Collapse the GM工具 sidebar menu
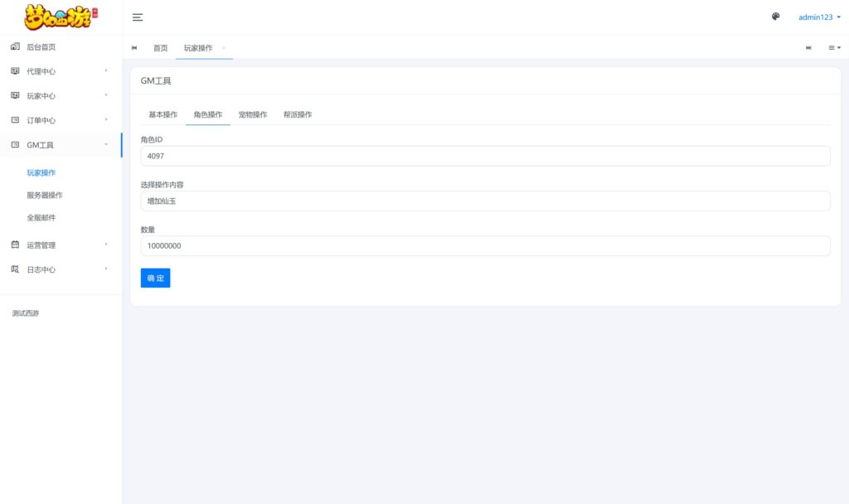Image resolution: width=849 pixels, height=504 pixels. pyautogui.click(x=61, y=145)
